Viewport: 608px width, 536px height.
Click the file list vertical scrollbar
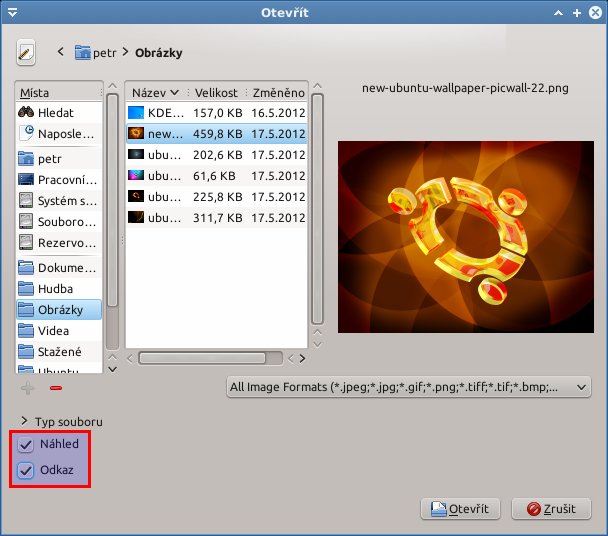coord(317,209)
